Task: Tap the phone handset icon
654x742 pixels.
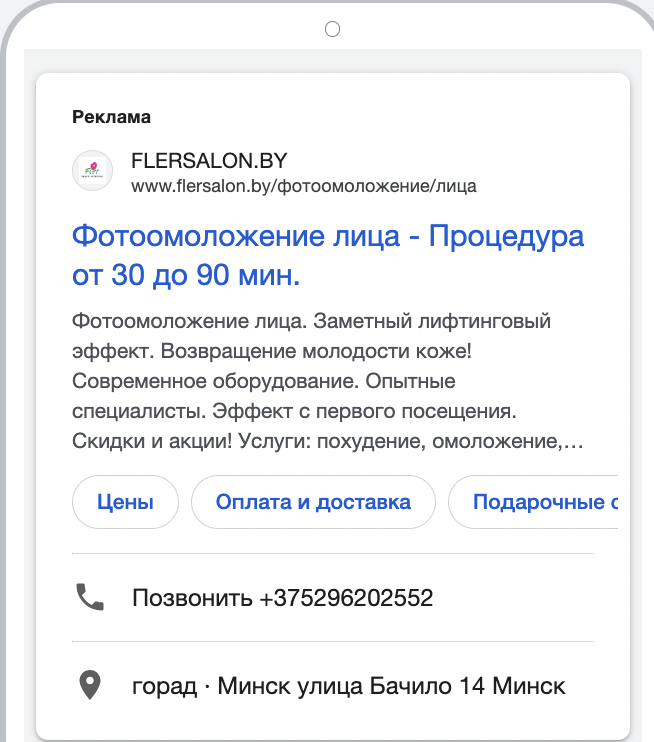Action: pyautogui.click(x=90, y=598)
